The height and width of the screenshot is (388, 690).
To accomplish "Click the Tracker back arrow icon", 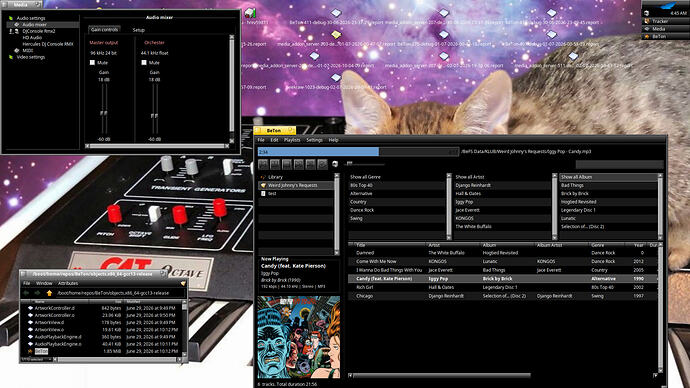I will click(26, 293).
